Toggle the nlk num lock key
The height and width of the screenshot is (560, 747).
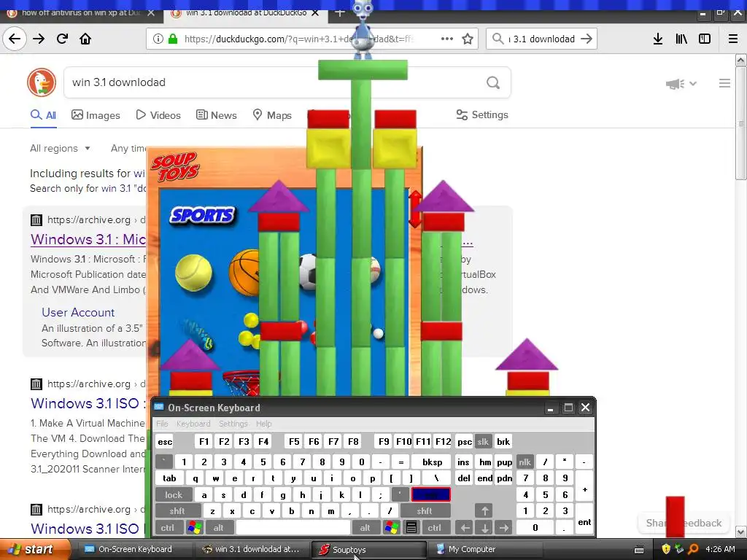pyautogui.click(x=525, y=462)
